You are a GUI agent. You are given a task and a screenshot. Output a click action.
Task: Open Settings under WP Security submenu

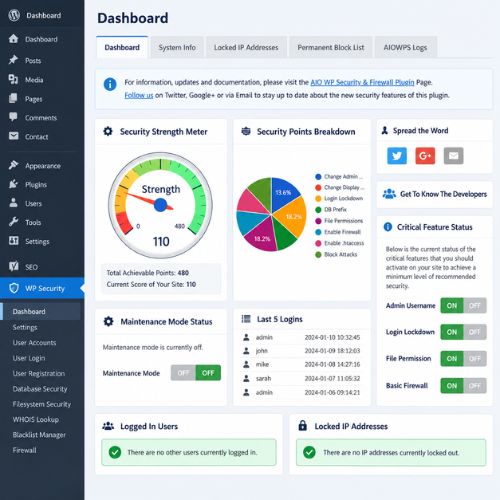tap(25, 327)
